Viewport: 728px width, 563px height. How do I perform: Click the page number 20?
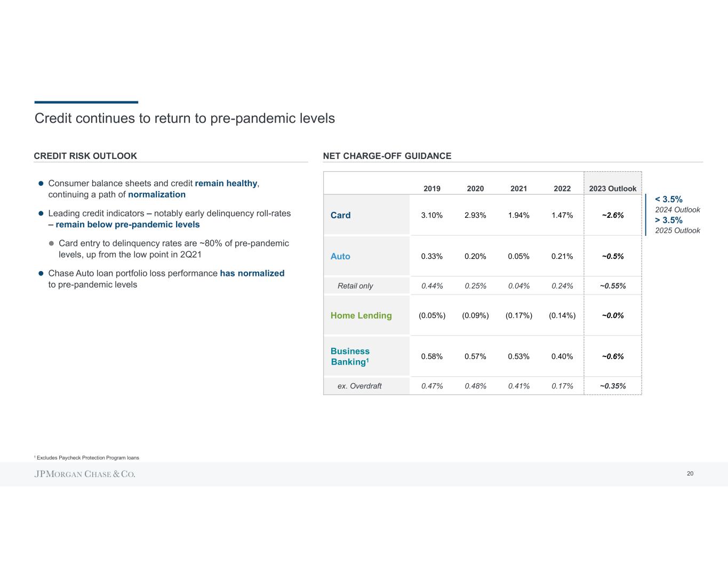pos(690,473)
